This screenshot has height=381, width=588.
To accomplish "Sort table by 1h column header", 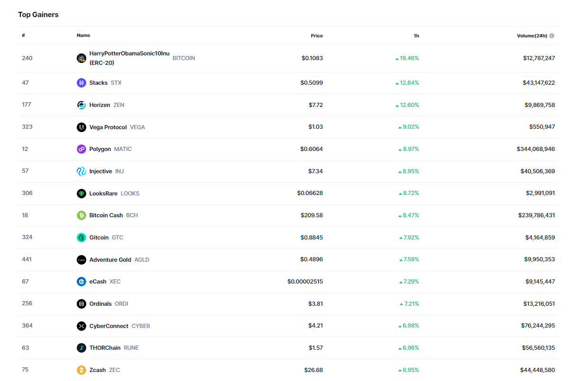I will (x=416, y=36).
